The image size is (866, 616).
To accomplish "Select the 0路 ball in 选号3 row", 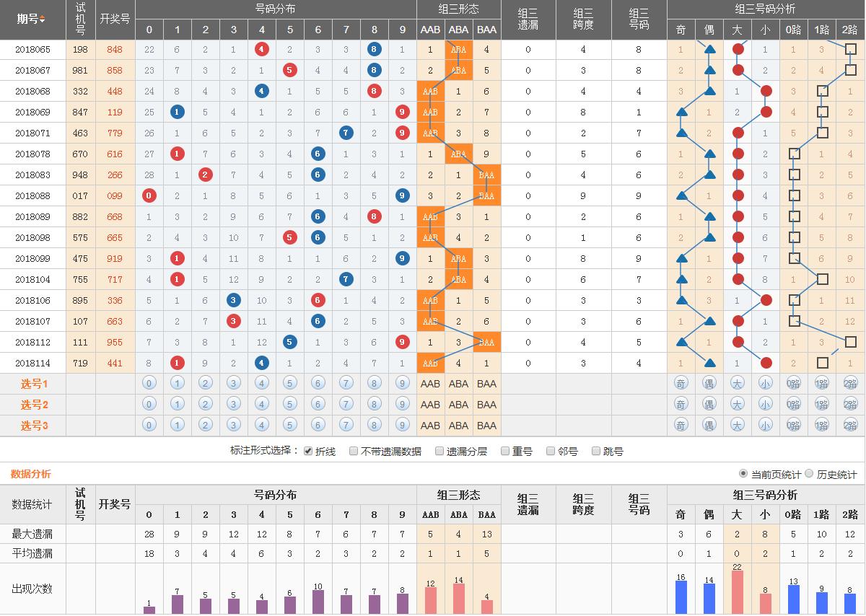I will [793, 426].
